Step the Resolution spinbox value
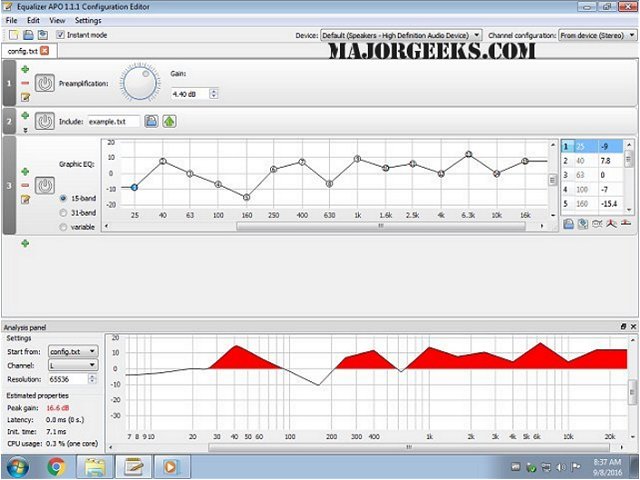This screenshot has height=480, width=640. pos(92,379)
